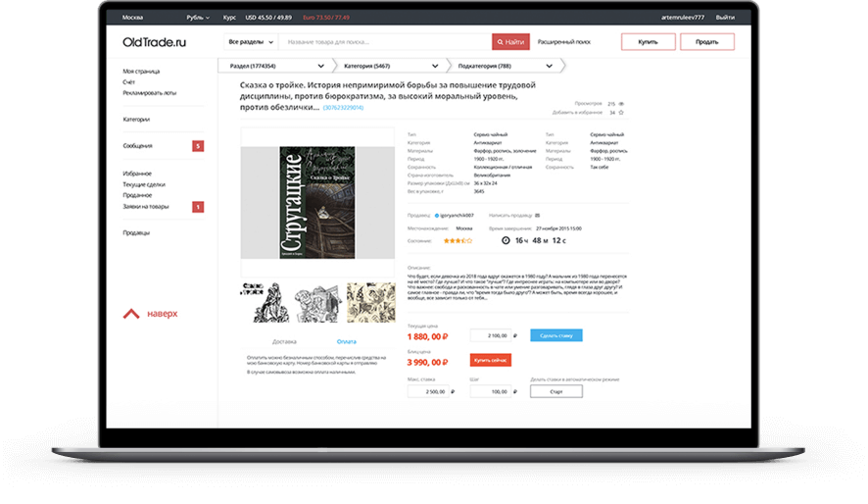Open the Подкатегория (788) dropdown
868x504 pixels.
pyautogui.click(x=505, y=66)
